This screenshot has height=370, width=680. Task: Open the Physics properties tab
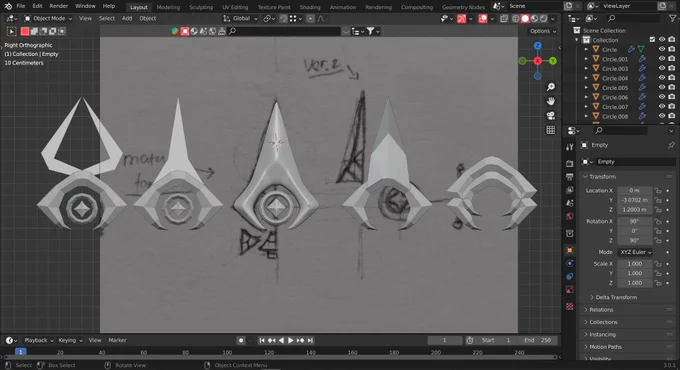[570, 263]
